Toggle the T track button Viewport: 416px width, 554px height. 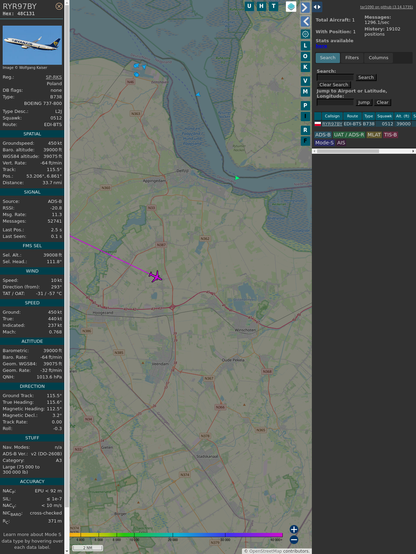click(273, 6)
